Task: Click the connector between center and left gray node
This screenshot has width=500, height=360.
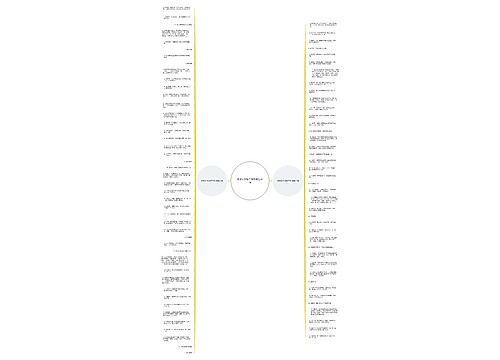Action: coord(229,181)
